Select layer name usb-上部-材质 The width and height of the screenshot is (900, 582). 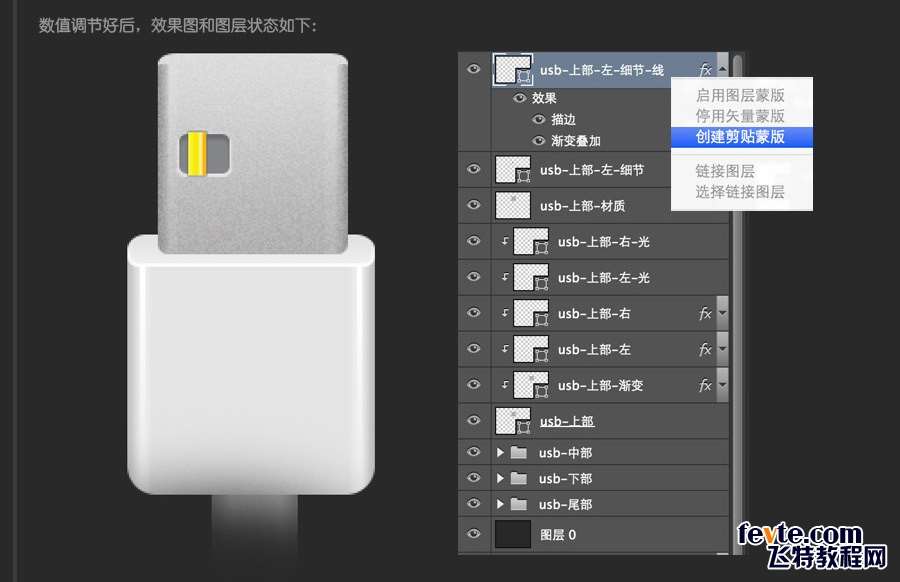click(582, 205)
